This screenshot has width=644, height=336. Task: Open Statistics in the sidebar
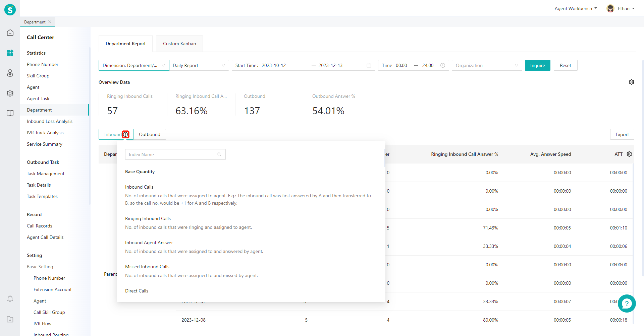point(36,53)
